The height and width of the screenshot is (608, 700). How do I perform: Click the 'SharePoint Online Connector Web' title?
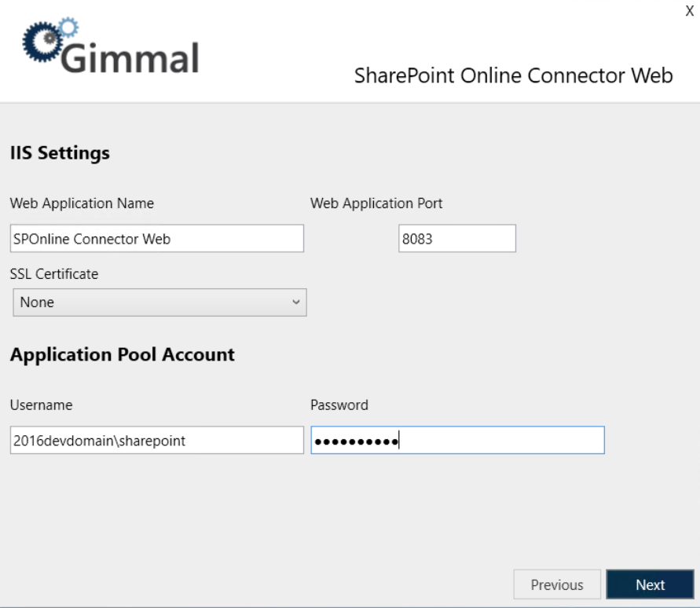click(x=513, y=75)
